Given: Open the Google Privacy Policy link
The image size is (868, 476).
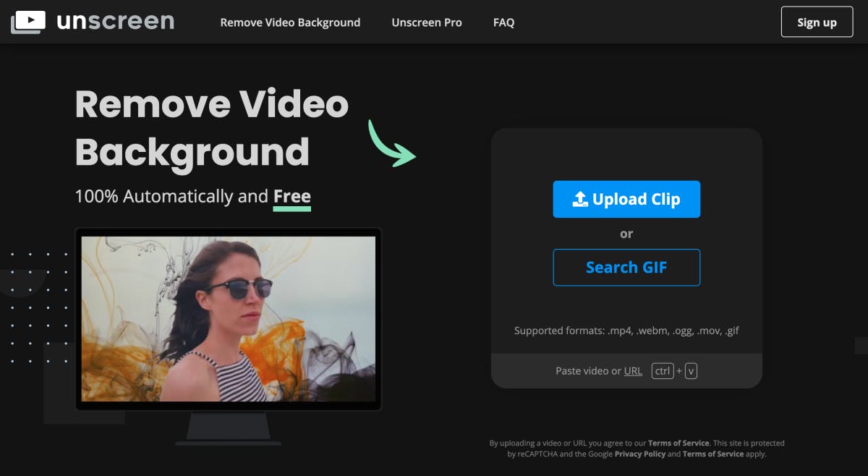Looking at the screenshot, I should (639, 454).
